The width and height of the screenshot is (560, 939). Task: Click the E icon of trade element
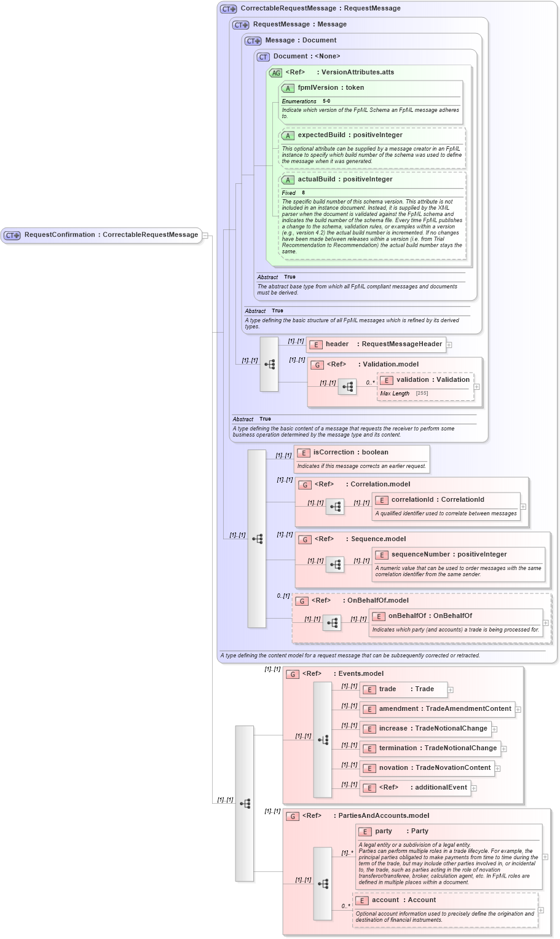(x=369, y=690)
